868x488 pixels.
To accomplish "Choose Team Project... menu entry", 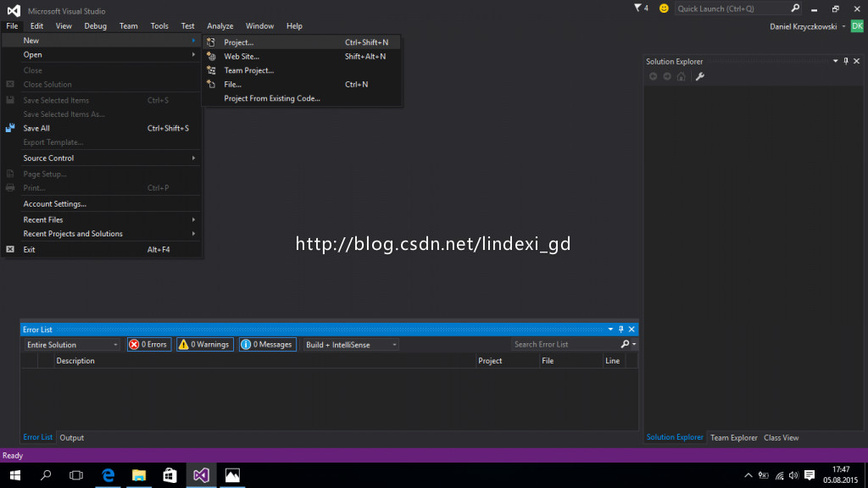I will click(x=302, y=70).
